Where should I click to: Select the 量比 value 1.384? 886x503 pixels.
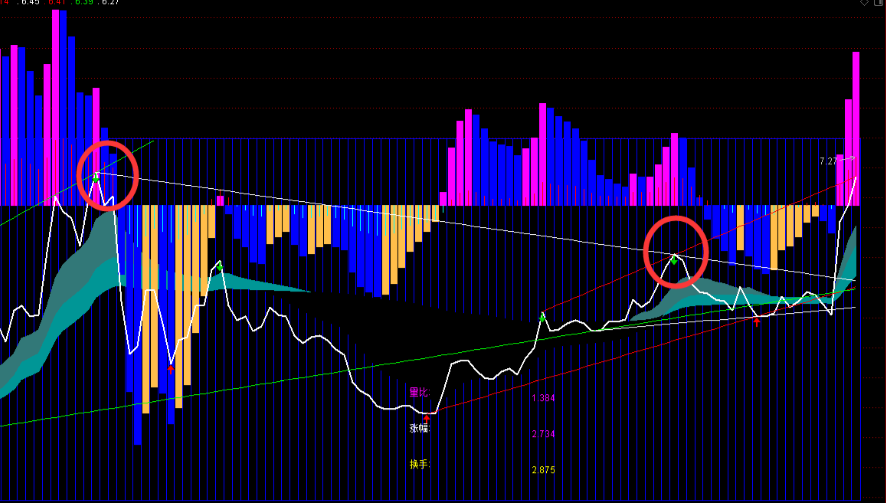point(544,398)
